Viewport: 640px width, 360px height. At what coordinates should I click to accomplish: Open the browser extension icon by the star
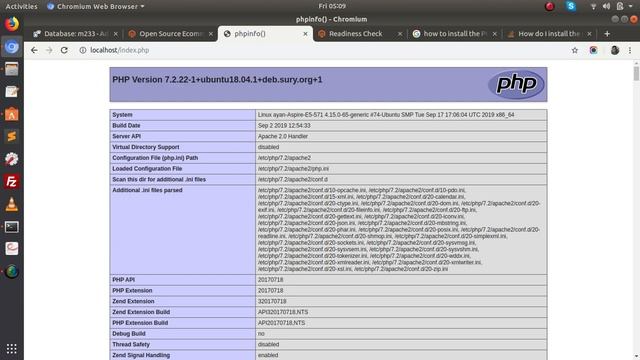[593, 50]
